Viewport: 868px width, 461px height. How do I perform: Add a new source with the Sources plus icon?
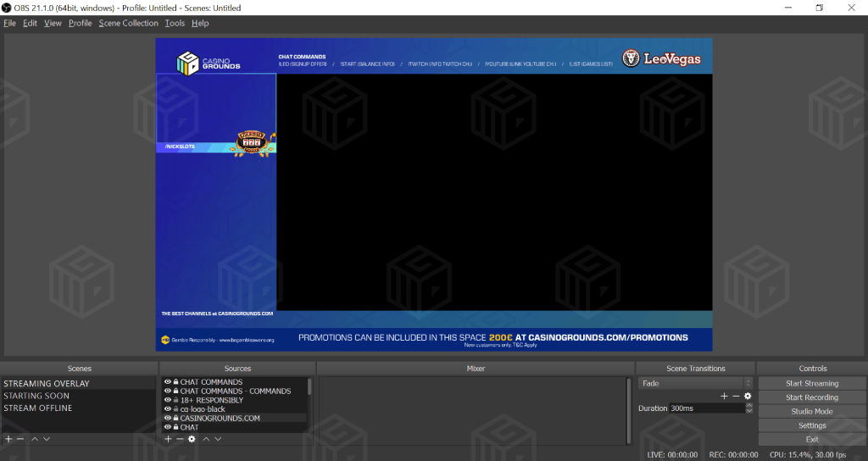(168, 439)
